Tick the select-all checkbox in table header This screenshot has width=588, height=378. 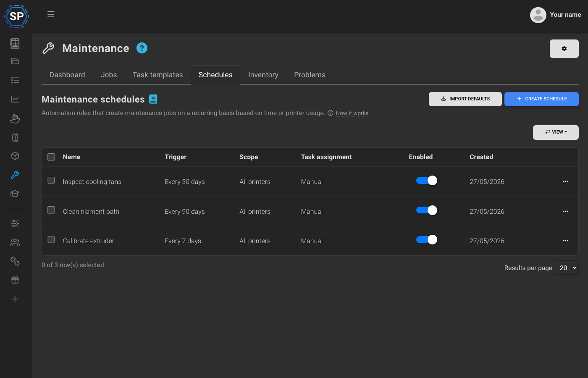click(51, 157)
